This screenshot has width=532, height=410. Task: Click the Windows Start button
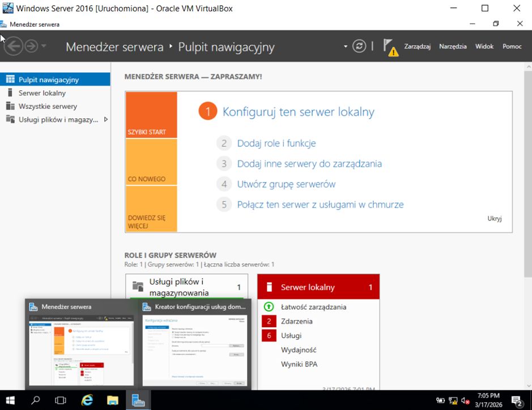point(10,400)
